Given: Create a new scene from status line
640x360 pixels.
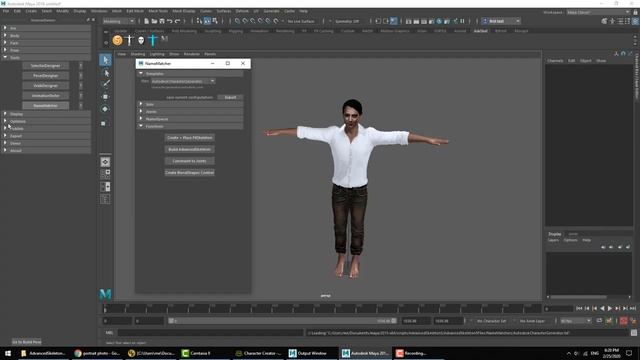Looking at the screenshot, I should [147, 21].
